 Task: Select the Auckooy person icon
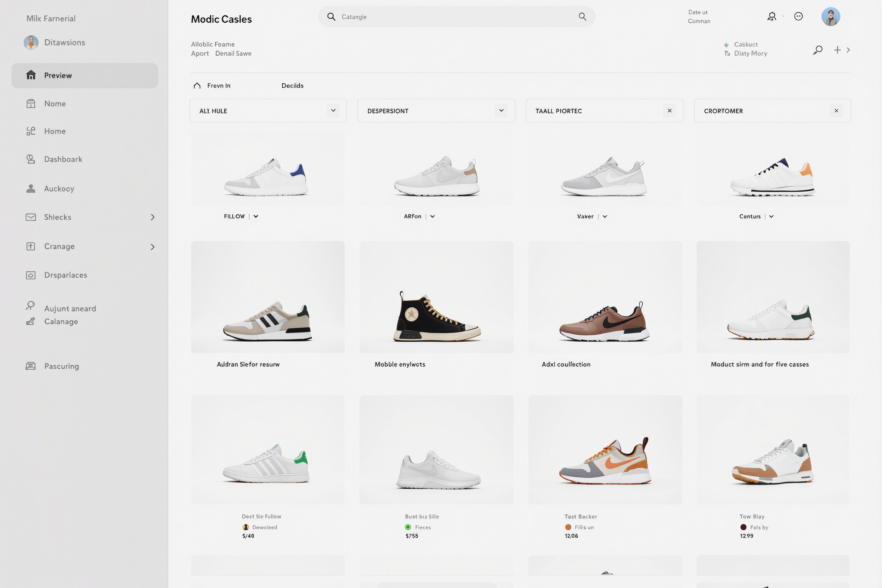click(31, 189)
